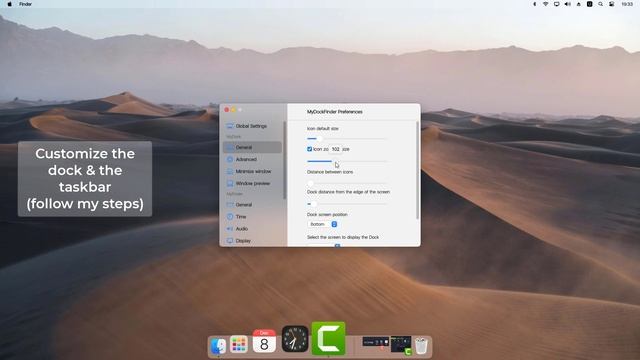Minimize the MyDockFinder Preferences window
The height and width of the screenshot is (360, 640).
pos(233,110)
